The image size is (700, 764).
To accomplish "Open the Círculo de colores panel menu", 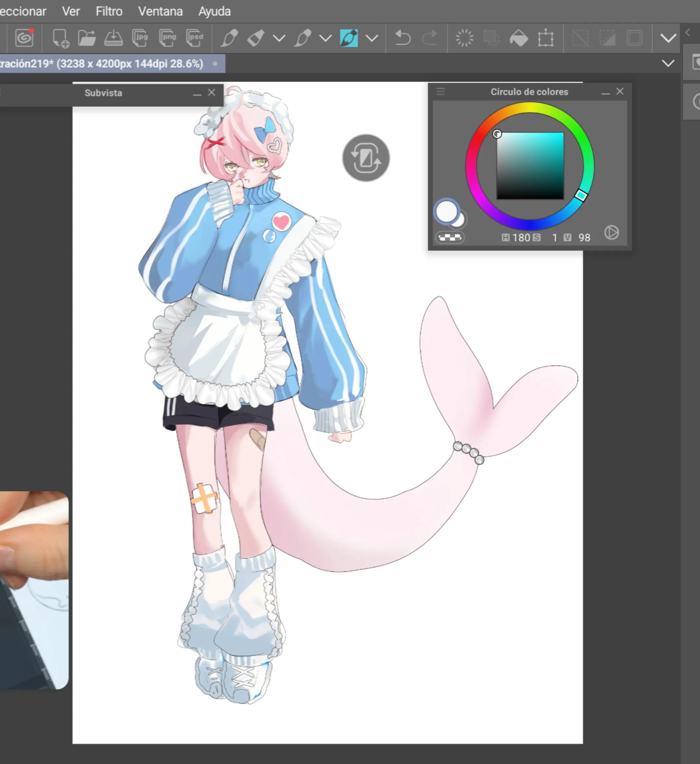I will [440, 91].
